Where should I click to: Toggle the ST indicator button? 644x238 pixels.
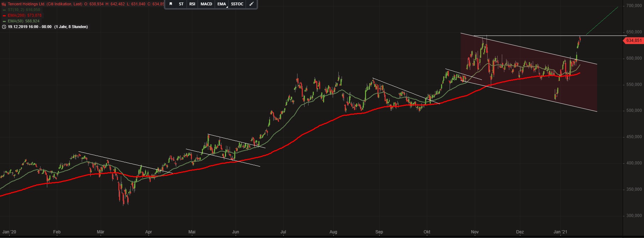(181, 4)
